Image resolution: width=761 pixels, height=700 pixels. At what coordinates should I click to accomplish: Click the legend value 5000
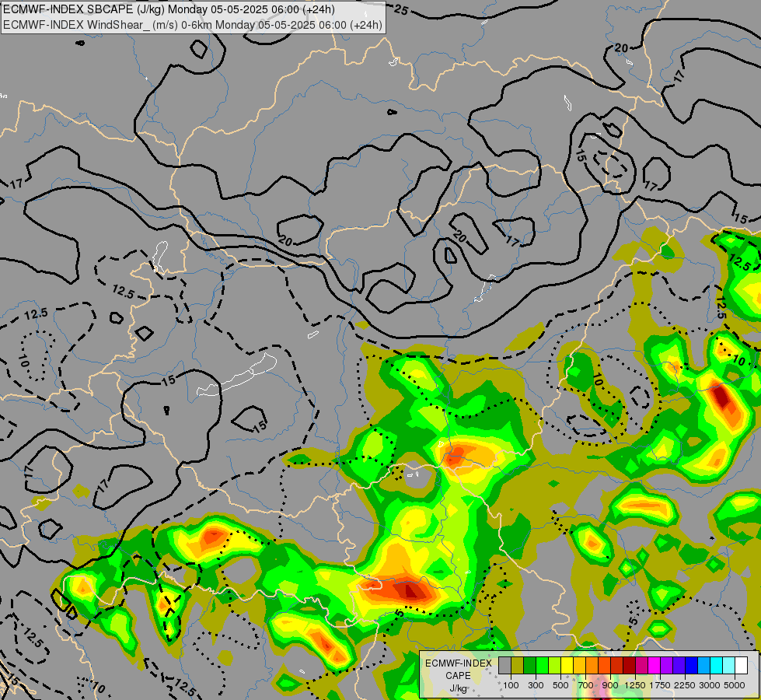tap(735, 685)
